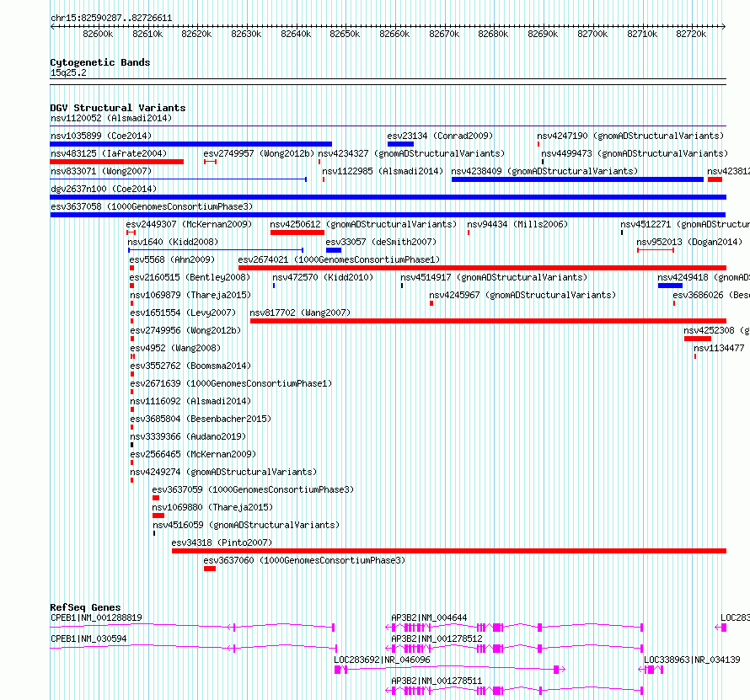This screenshot has height=700, width=750.
Task: Open esv3637058 1000GenomesConsortiumPhase3 label
Action: pos(152,206)
